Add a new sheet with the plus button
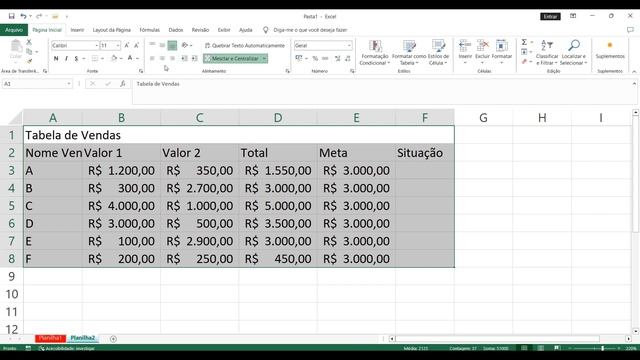Image resolution: width=640 pixels, height=360 pixels. coord(113,339)
